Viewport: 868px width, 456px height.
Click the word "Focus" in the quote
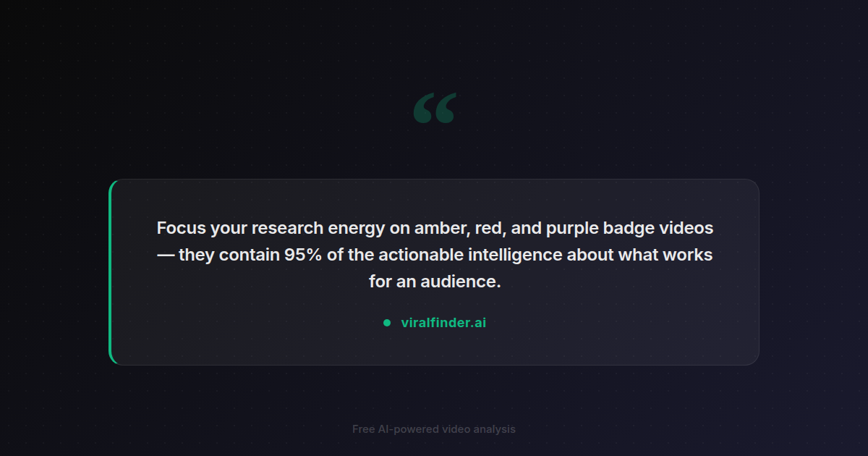click(x=181, y=229)
